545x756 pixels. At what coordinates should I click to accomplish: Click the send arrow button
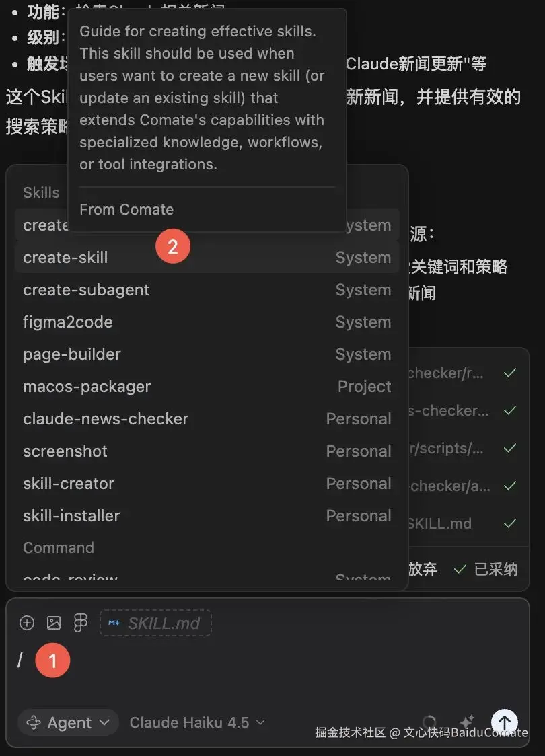click(504, 722)
